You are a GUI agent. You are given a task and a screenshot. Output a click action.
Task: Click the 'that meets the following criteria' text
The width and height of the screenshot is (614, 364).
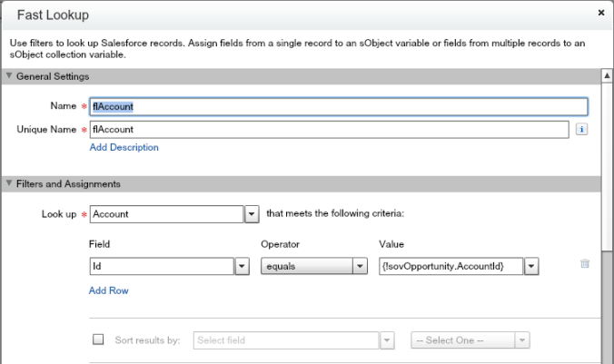[x=335, y=213]
